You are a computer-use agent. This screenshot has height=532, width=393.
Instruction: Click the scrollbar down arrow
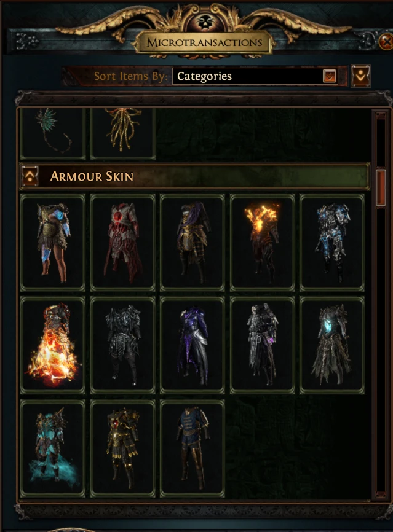coord(381,494)
